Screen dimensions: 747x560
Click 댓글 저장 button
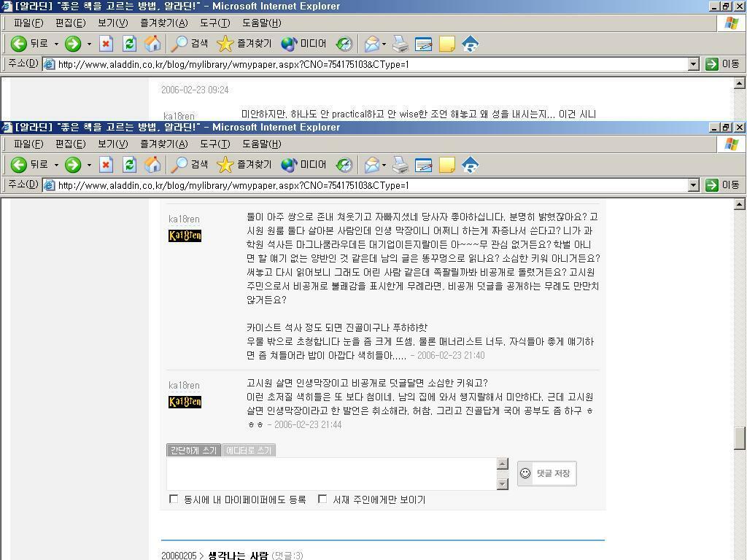(547, 473)
